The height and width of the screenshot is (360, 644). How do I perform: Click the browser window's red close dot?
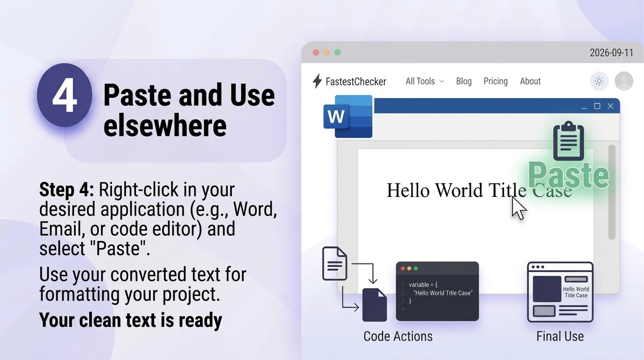coord(316,52)
